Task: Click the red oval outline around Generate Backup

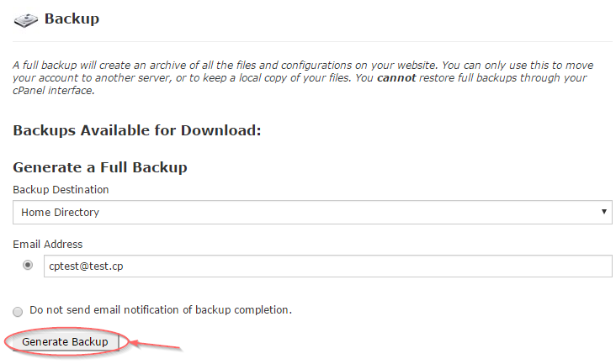Action: pyautogui.click(x=66, y=341)
